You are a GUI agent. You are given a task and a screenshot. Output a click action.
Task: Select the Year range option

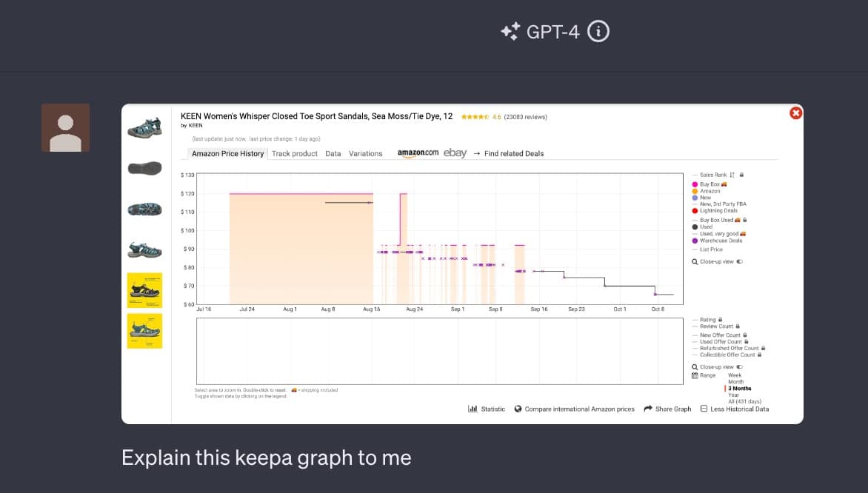[735, 395]
